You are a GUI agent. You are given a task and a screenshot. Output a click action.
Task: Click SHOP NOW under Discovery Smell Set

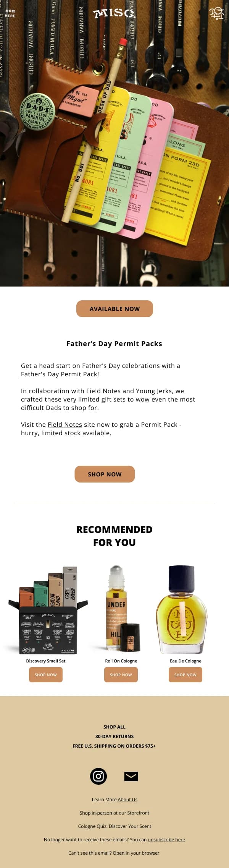pos(46,675)
